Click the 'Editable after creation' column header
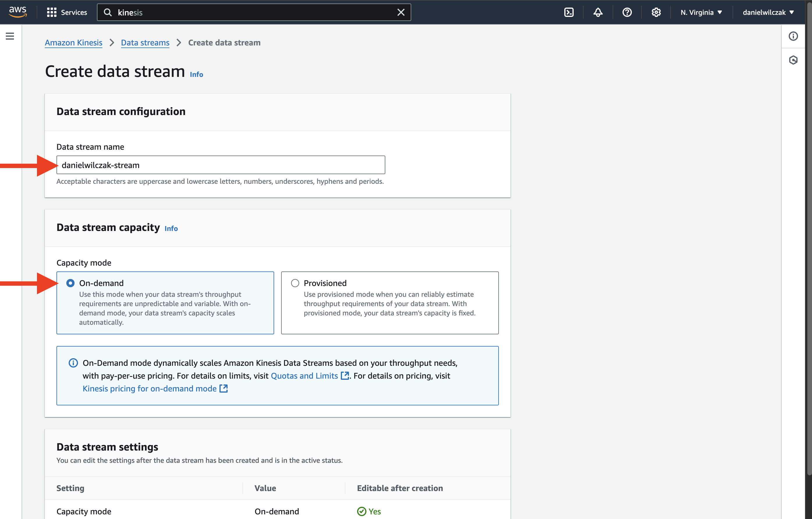 point(400,488)
